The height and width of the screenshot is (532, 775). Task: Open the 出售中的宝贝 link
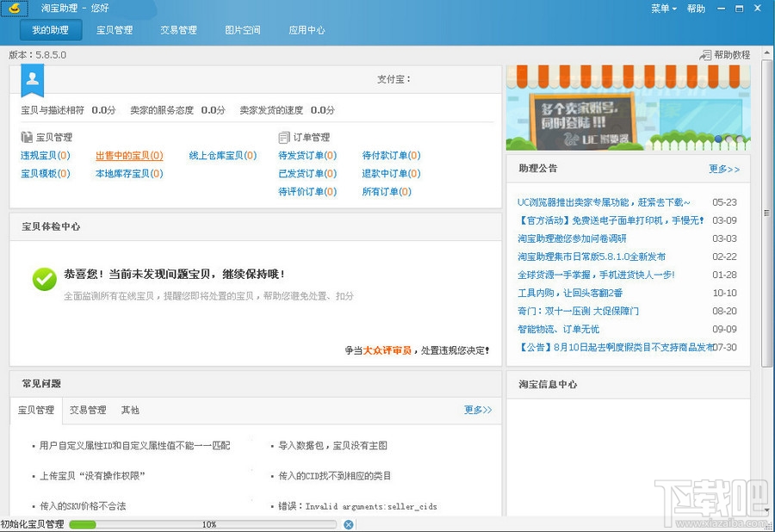point(128,156)
